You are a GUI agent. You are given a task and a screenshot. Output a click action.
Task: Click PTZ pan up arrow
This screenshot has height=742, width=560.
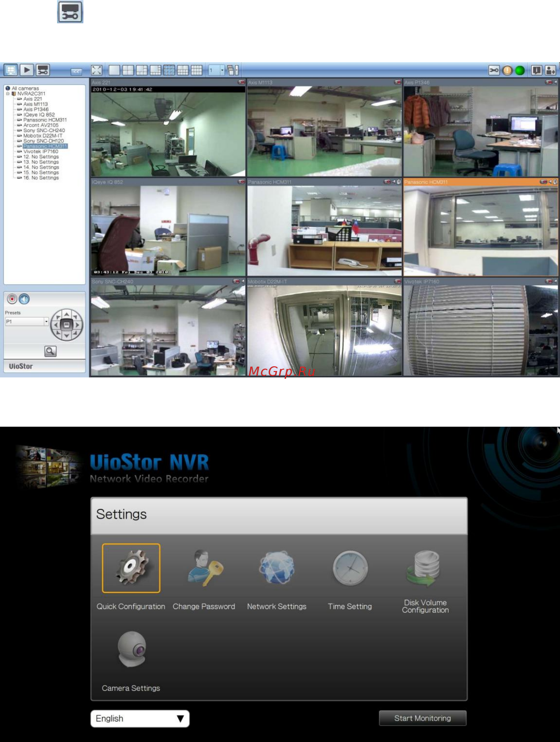click(x=67, y=315)
